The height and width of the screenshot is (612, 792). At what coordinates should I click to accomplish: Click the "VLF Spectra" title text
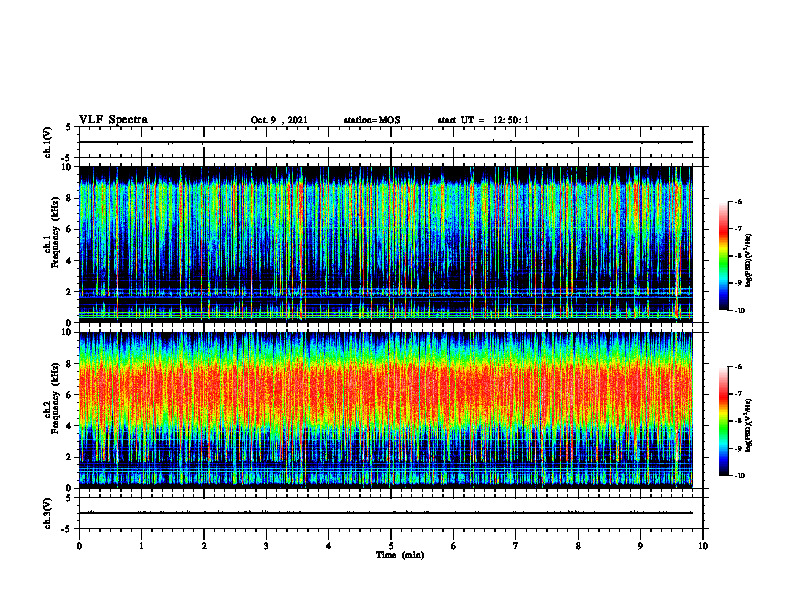[113, 120]
